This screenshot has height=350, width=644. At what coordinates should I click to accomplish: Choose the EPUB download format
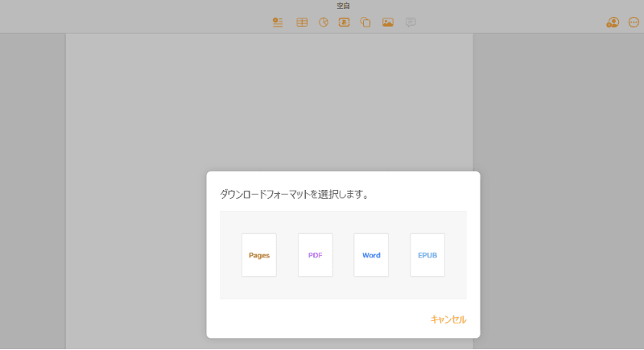point(427,255)
